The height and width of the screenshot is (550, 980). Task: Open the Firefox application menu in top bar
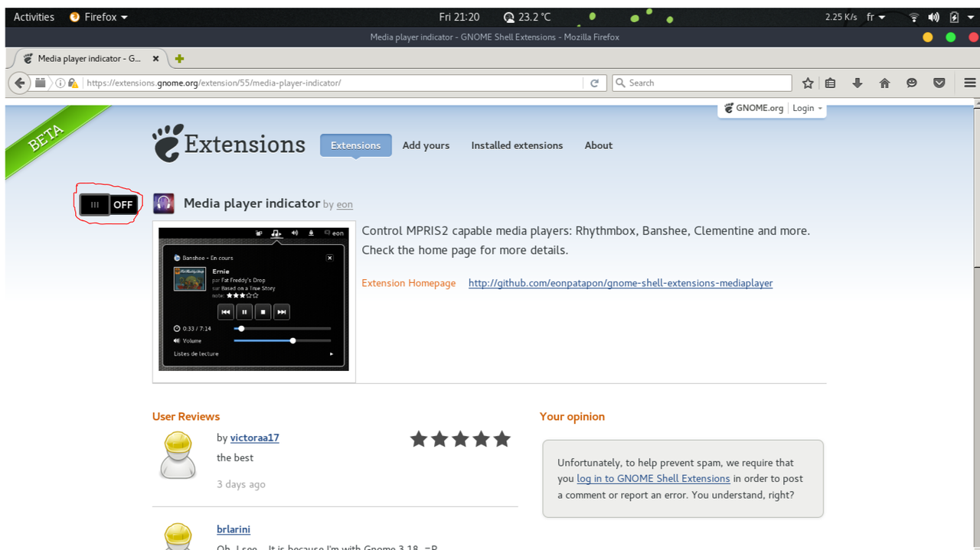100,17
